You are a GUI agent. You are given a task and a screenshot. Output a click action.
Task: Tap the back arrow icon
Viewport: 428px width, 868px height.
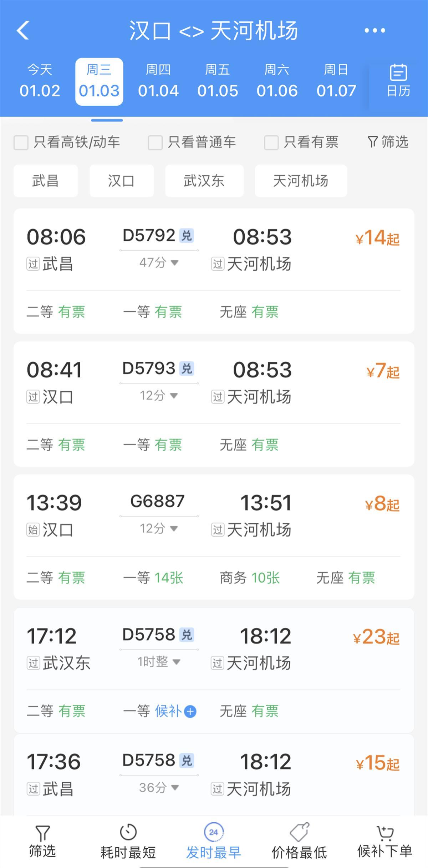(x=23, y=30)
